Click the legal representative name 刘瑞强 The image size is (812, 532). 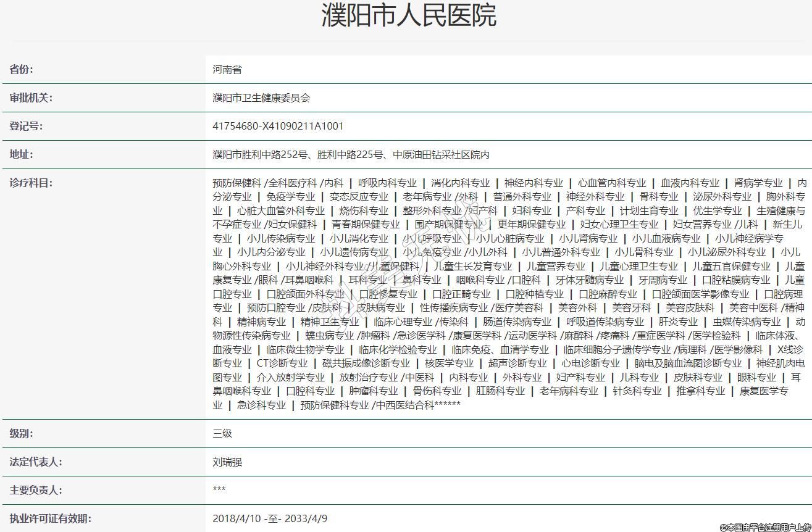coord(227,462)
